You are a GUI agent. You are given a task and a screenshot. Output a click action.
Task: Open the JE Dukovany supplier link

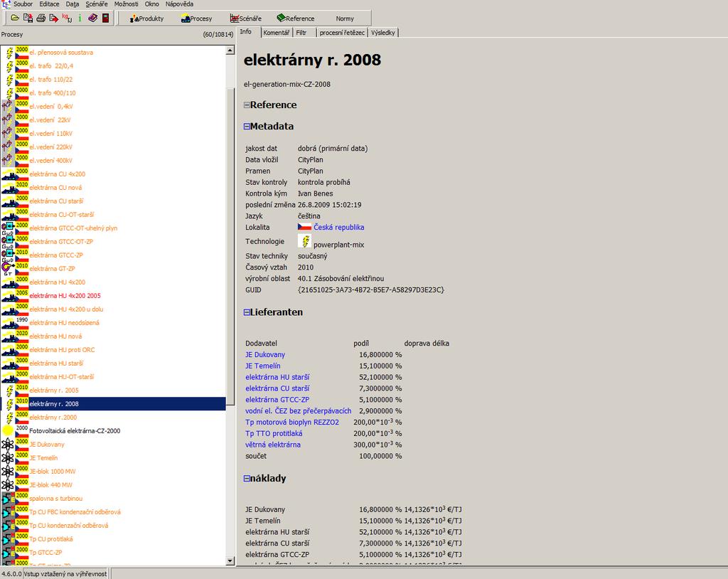tap(265, 354)
